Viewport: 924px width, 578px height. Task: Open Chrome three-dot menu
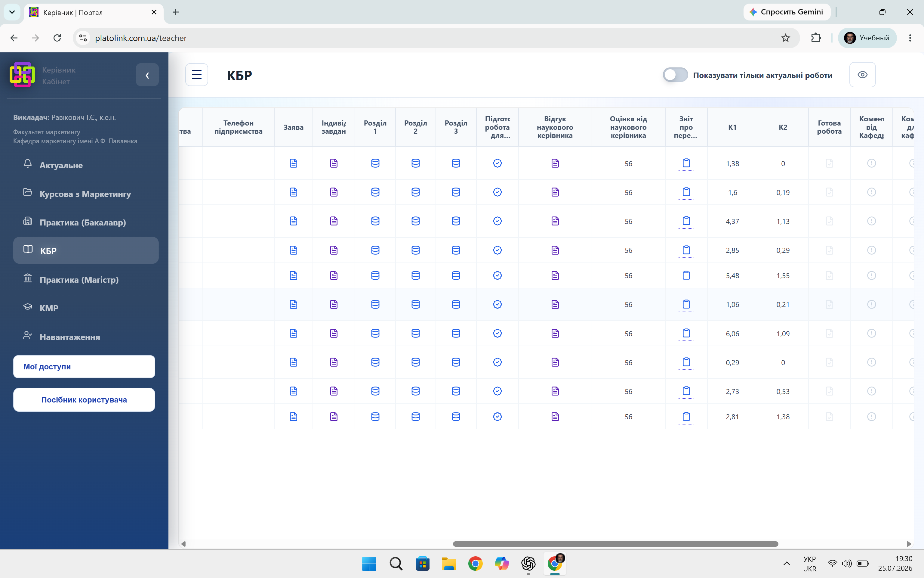910,38
